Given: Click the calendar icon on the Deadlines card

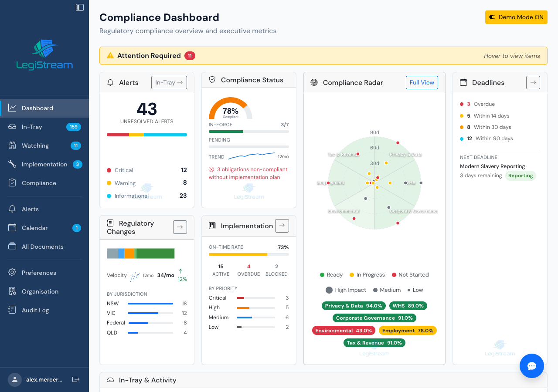Looking at the screenshot, I should (463, 82).
